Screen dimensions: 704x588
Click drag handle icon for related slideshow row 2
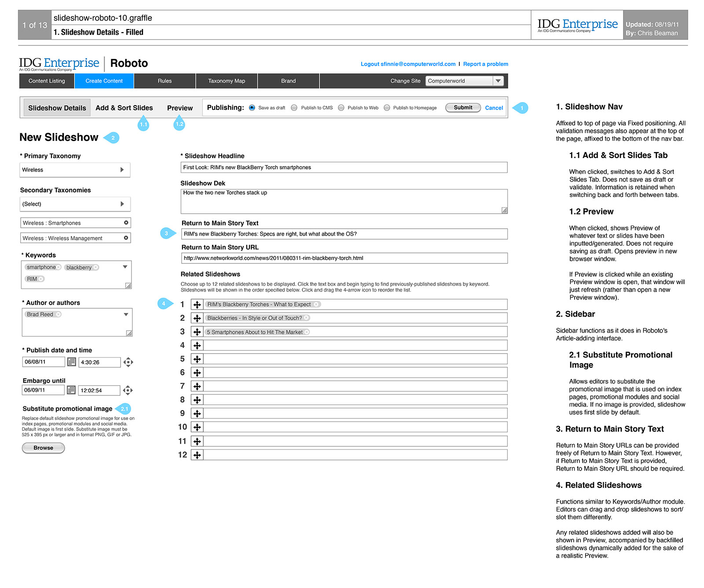click(x=197, y=318)
